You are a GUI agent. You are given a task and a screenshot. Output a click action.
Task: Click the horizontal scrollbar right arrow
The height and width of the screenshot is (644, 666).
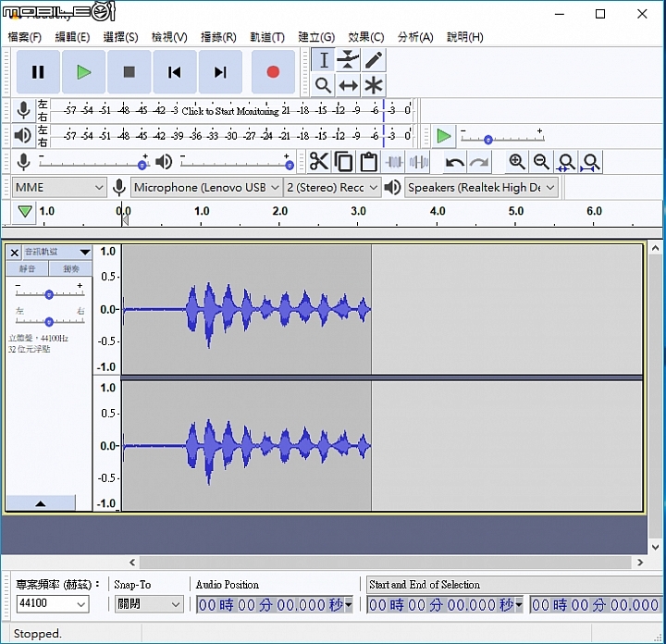tap(640, 563)
